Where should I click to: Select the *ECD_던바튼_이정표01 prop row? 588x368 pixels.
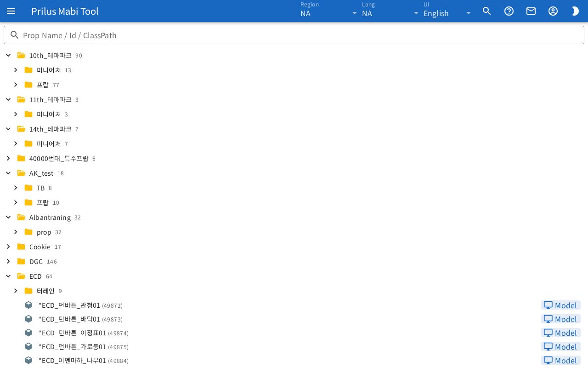click(294, 333)
